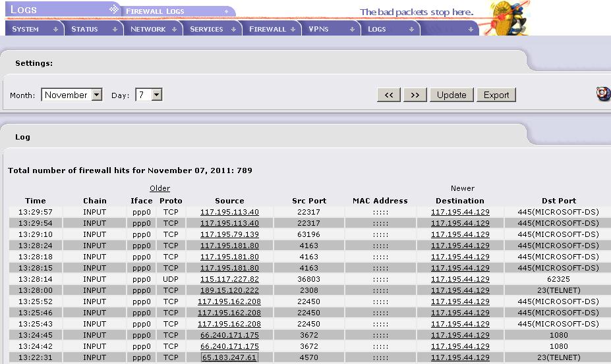The image size is (611, 364).
Task: Click the arrow icon on Status tab
Action: (x=115, y=30)
